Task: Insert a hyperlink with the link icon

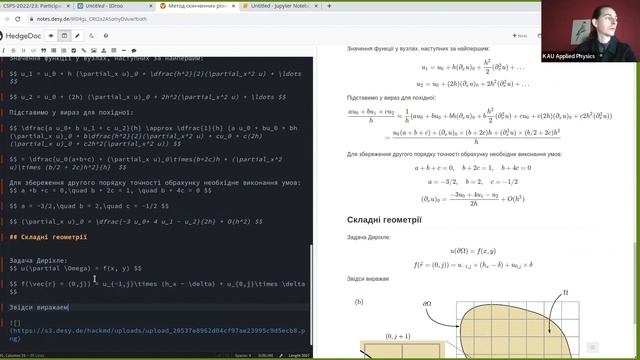Action: 84,51
